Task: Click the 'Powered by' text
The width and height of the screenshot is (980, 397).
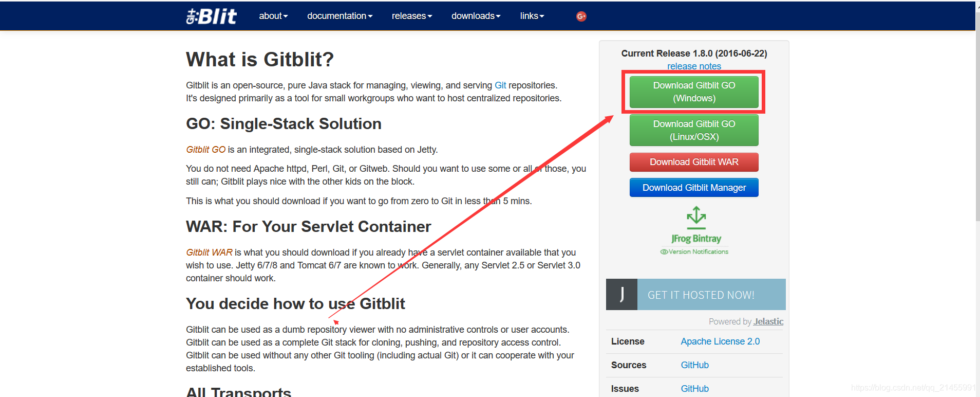Action: 730,321
